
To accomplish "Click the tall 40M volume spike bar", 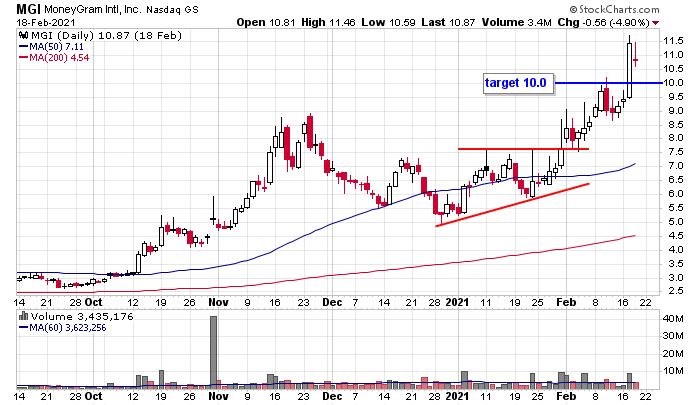I will pyautogui.click(x=213, y=351).
